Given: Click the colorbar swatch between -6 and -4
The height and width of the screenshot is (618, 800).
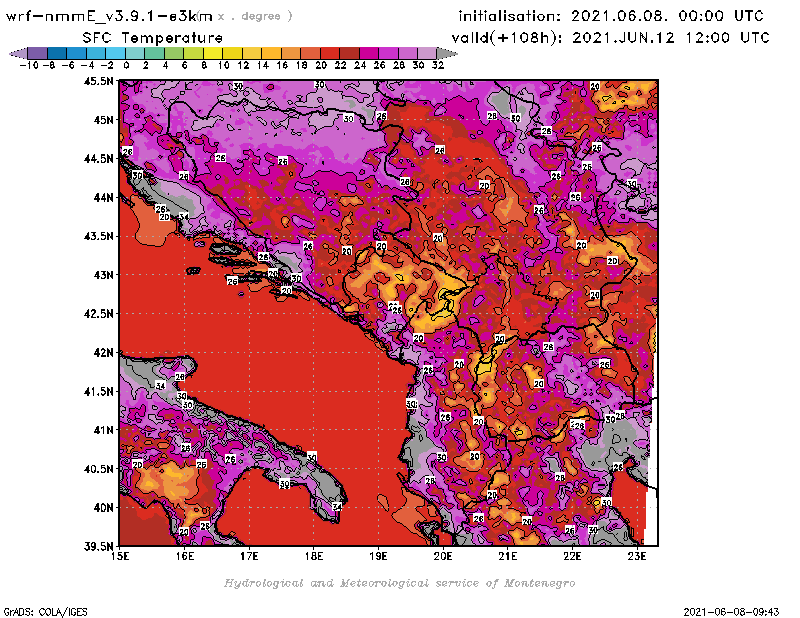Looking at the screenshot, I should [x=77, y=53].
